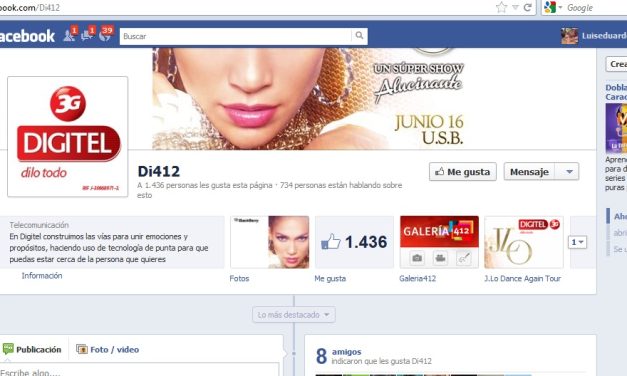Open Lo más destacado filter dropdown
The height and width of the screenshot is (376, 627).
pyautogui.click(x=294, y=315)
